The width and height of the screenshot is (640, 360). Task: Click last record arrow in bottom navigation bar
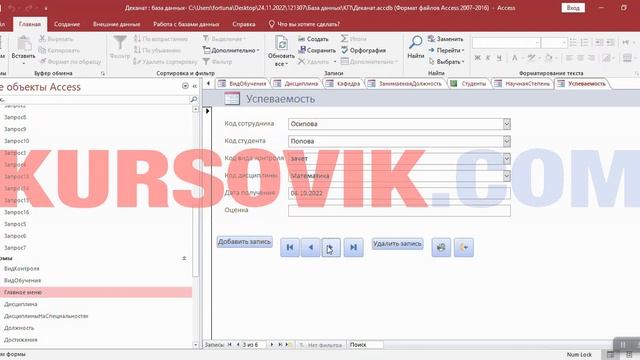click(280, 345)
